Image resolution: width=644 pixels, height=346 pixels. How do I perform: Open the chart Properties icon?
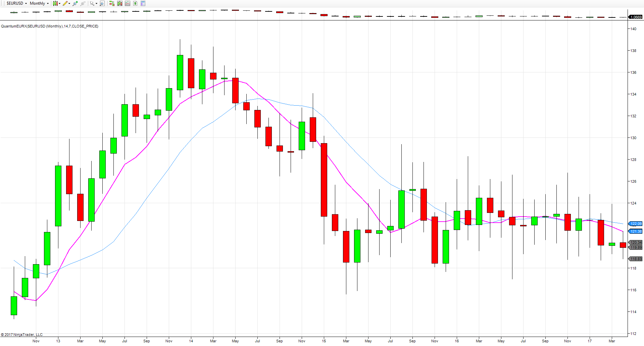click(143, 3)
